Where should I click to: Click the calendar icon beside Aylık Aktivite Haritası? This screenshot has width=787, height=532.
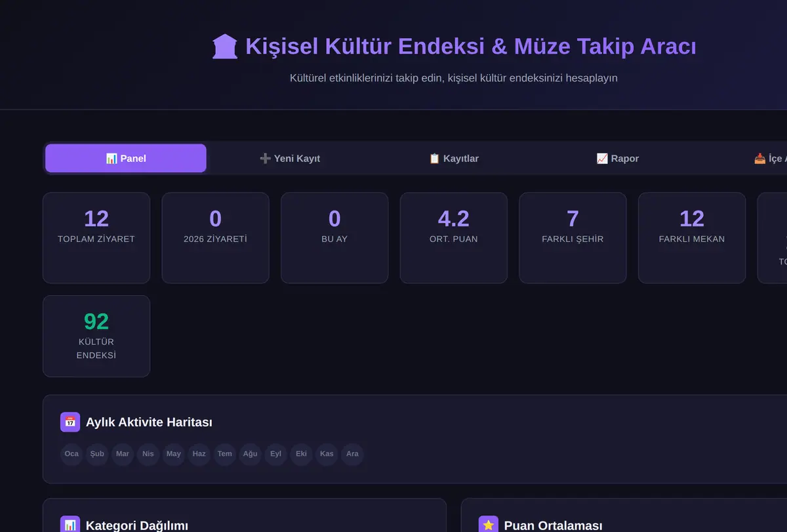(70, 422)
